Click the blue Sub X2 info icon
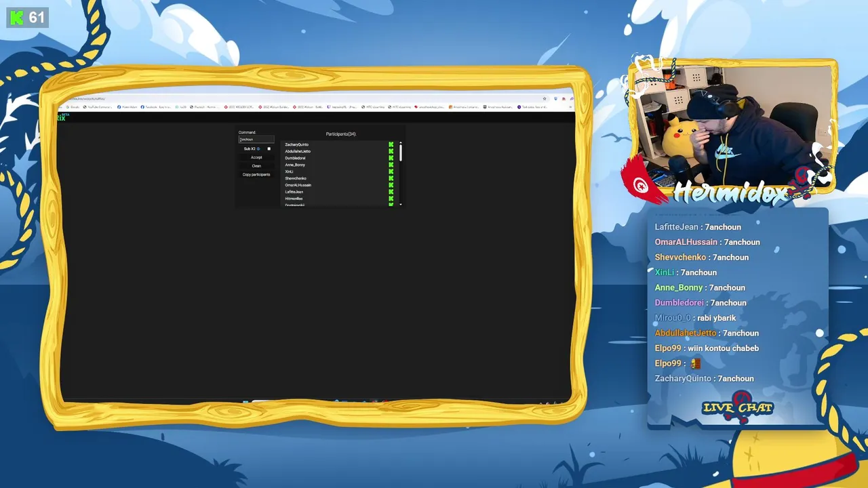Viewport: 868px width, 488px height. (x=258, y=148)
